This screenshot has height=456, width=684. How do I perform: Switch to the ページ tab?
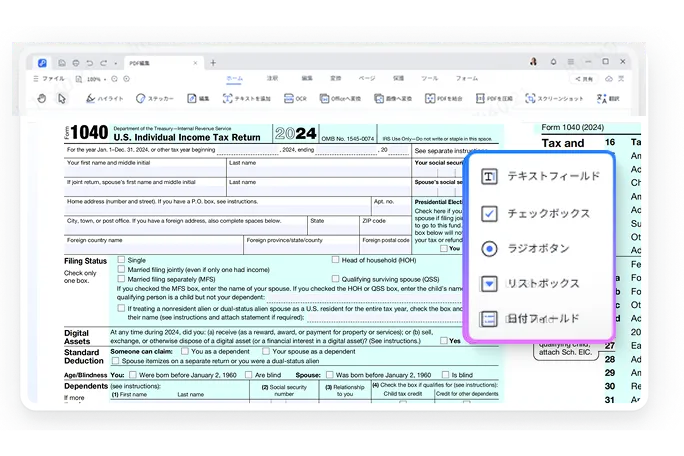click(x=367, y=78)
